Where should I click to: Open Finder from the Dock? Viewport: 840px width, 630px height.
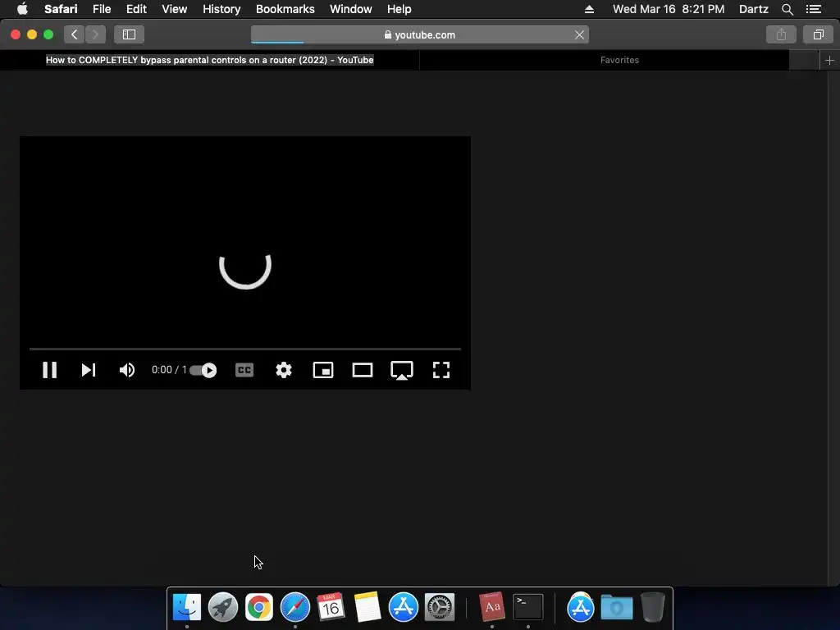point(187,608)
